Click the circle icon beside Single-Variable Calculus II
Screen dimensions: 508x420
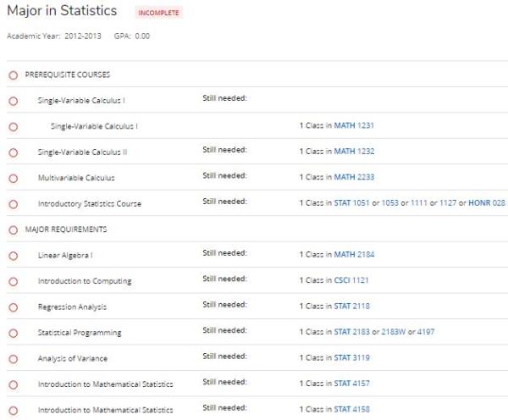coord(13,152)
